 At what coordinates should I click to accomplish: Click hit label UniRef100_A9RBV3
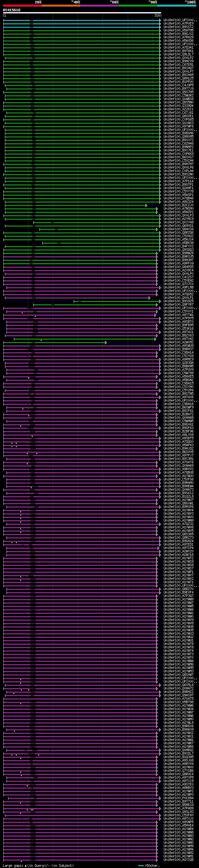178,788
